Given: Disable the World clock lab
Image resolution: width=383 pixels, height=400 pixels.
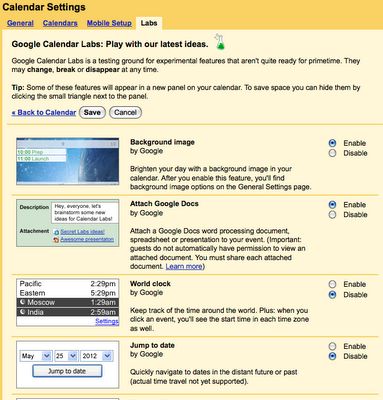Looking at the screenshot, I should (x=332, y=295).
